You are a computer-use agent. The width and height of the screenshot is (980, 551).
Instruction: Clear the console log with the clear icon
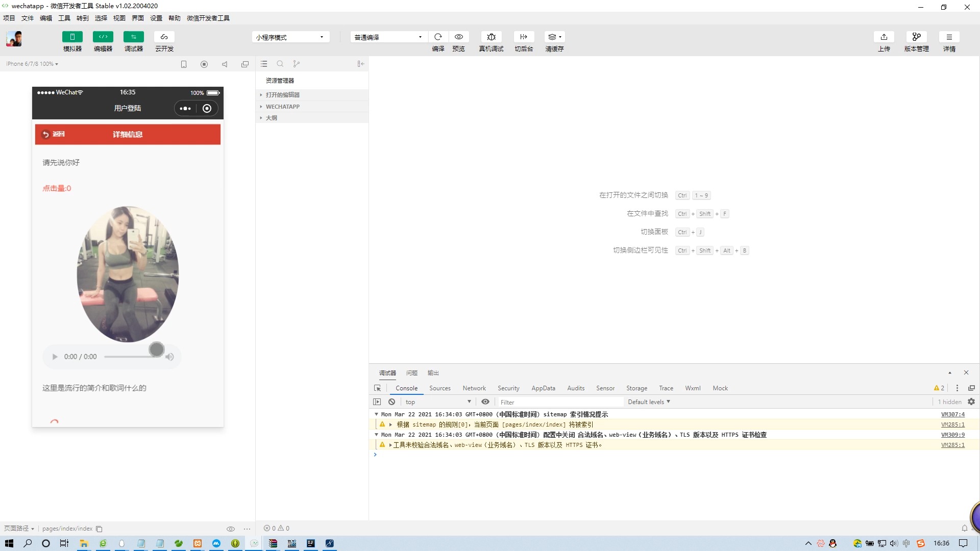391,402
